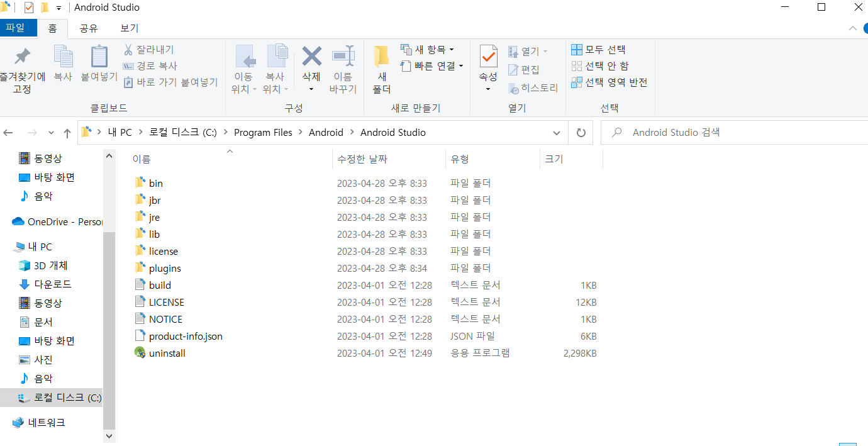This screenshot has height=446, width=868.
Task: Switch to the 홈 ribbon tab
Action: pyautogui.click(x=53, y=28)
